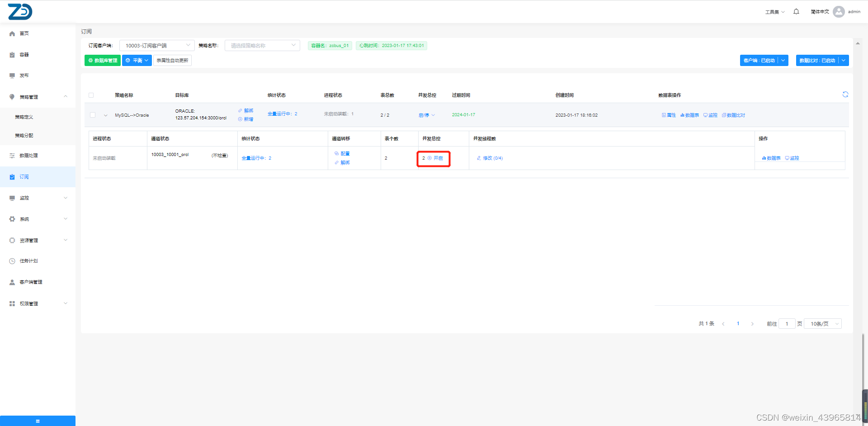
Task: Open the 平衡 dropdown button
Action: click(x=137, y=60)
